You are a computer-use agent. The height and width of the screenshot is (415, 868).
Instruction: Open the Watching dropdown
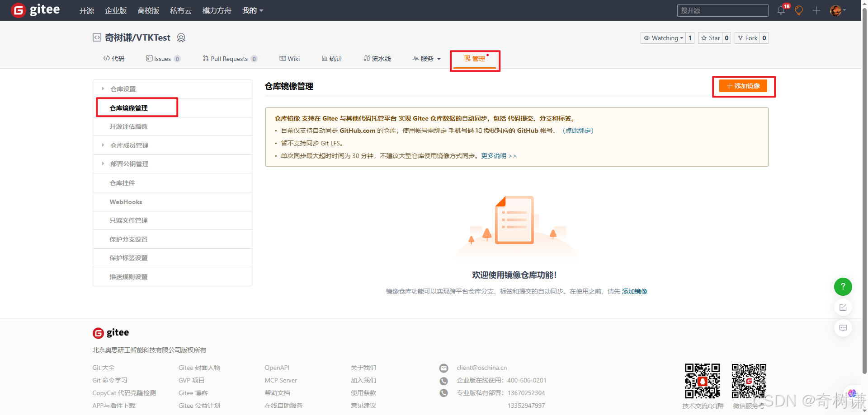663,38
